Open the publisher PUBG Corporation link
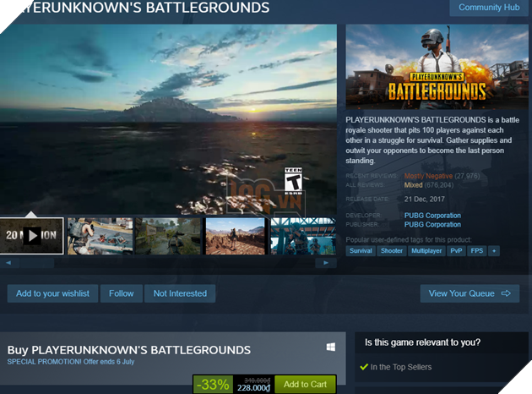The width and height of the screenshot is (532, 394). coord(432,225)
